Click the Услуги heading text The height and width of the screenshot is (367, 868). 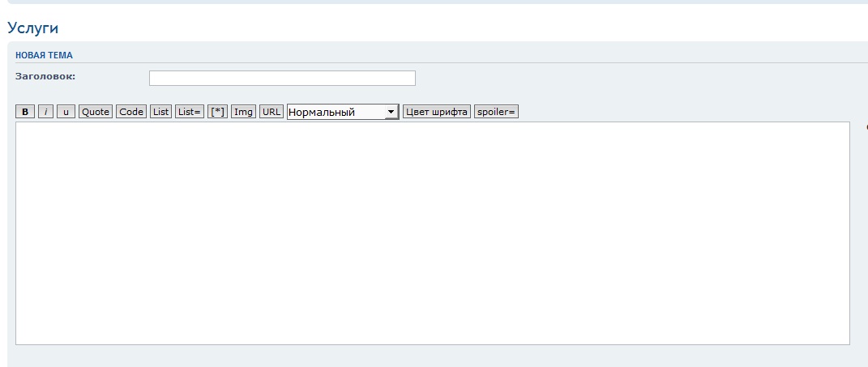[33, 28]
